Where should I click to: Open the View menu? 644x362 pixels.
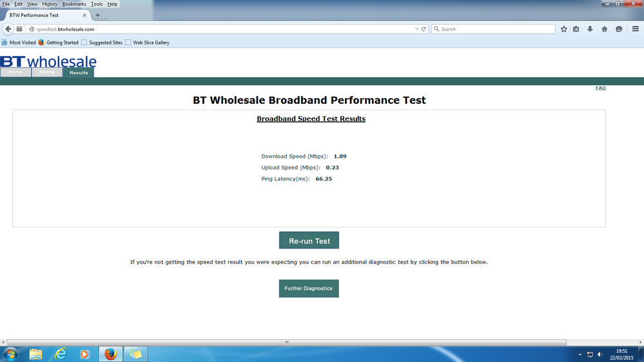click(32, 4)
